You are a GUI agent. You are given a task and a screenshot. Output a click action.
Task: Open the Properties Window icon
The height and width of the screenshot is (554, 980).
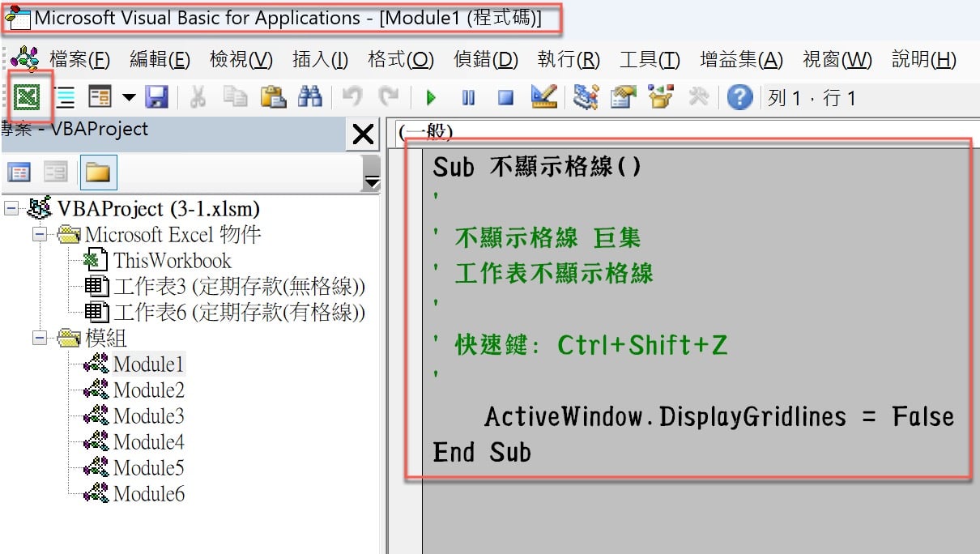(x=624, y=98)
